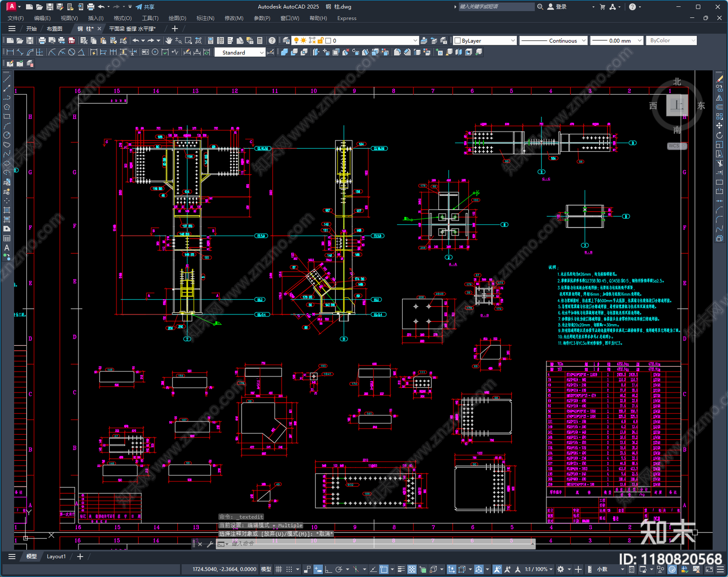Click the ByLayer color swatch box
The image size is (728, 577).
coord(458,40)
